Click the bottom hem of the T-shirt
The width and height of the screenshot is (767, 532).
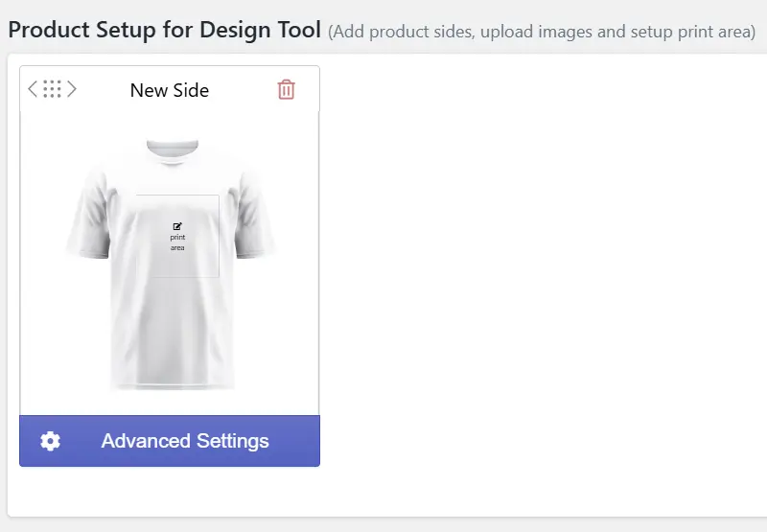(x=173, y=382)
